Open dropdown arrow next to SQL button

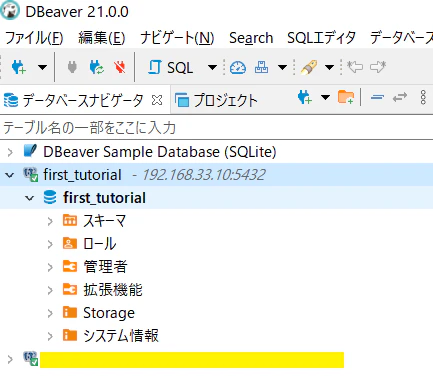(x=212, y=67)
